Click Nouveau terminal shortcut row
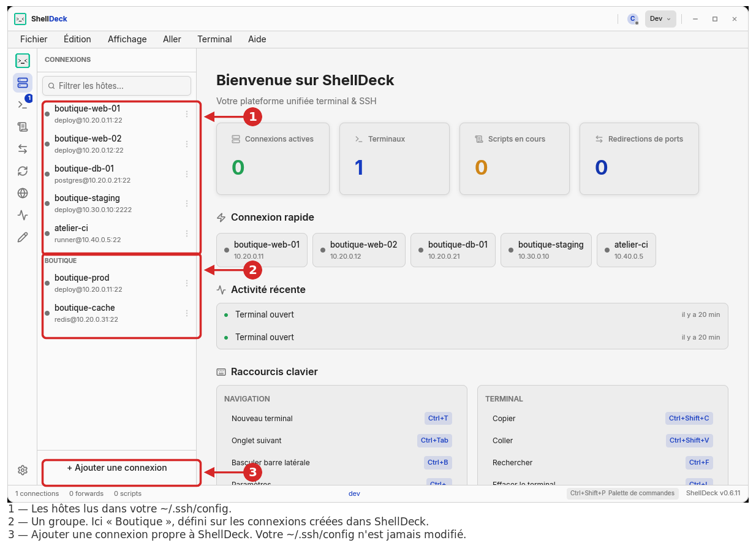Viewport: 756px width, 548px height. point(342,419)
